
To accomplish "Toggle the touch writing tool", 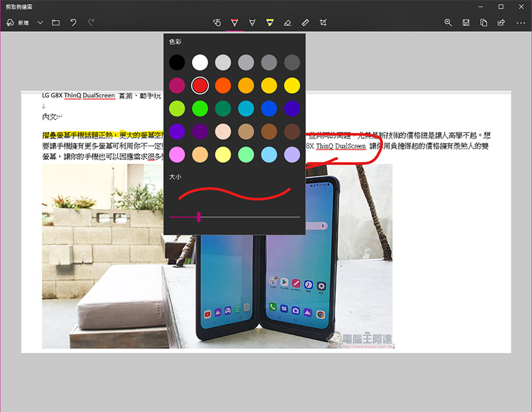I will (217, 23).
